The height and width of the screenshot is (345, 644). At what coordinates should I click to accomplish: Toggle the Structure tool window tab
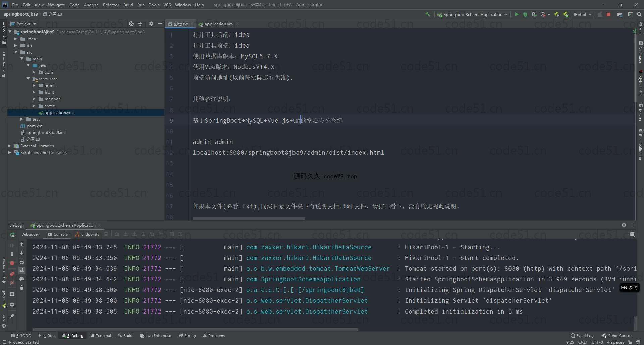point(4,64)
